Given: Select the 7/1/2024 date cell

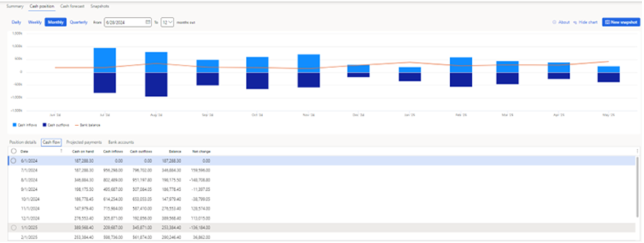Looking at the screenshot, I should tap(29, 170).
